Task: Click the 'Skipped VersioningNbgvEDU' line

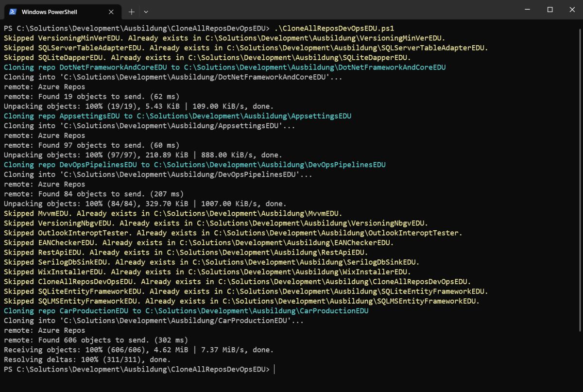Action: (x=216, y=222)
